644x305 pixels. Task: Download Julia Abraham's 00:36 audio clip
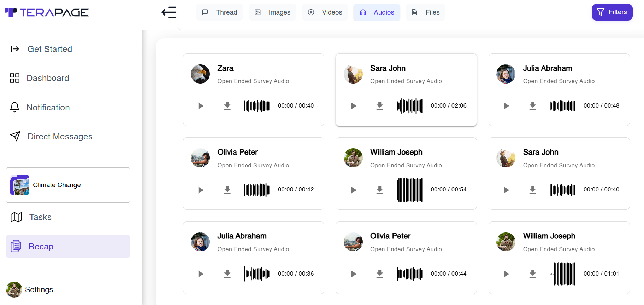[x=227, y=274]
